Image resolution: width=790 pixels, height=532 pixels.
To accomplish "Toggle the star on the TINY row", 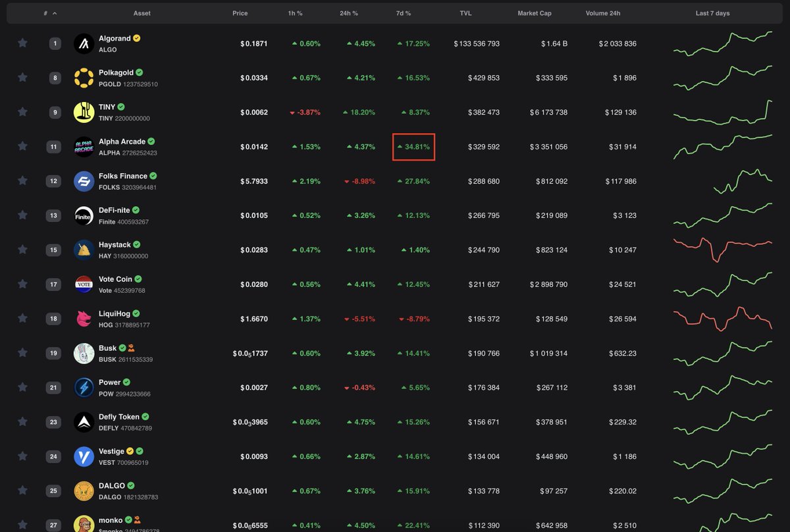I will (x=22, y=112).
